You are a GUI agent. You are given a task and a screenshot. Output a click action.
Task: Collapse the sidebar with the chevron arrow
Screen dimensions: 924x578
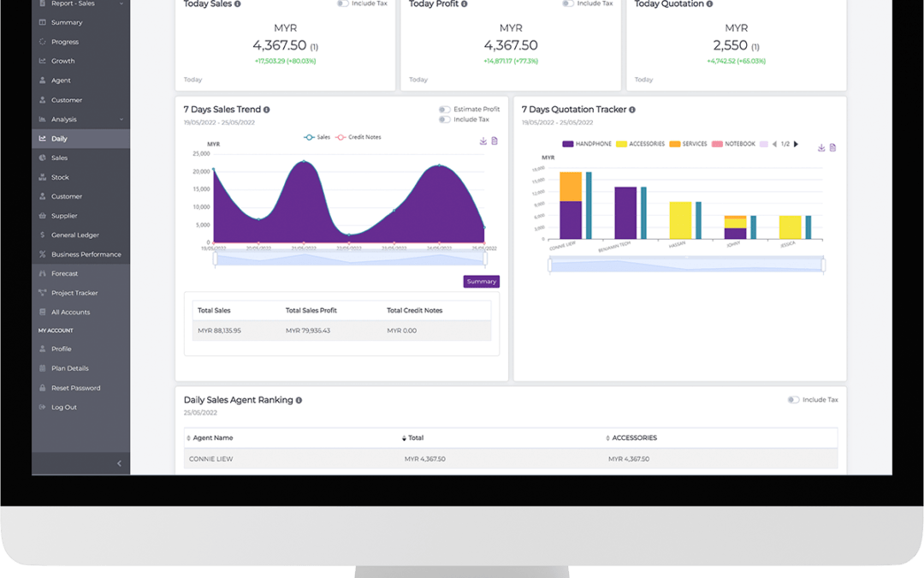(x=119, y=463)
